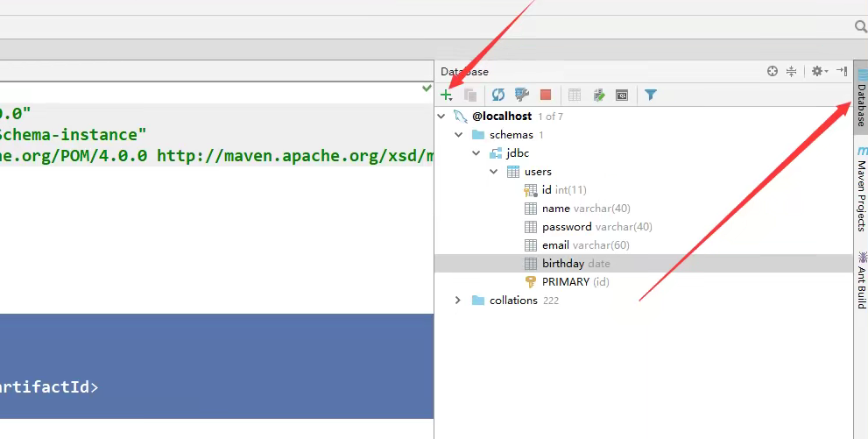Hide the Database tool window
The width and height of the screenshot is (868, 439).
pyautogui.click(x=842, y=71)
